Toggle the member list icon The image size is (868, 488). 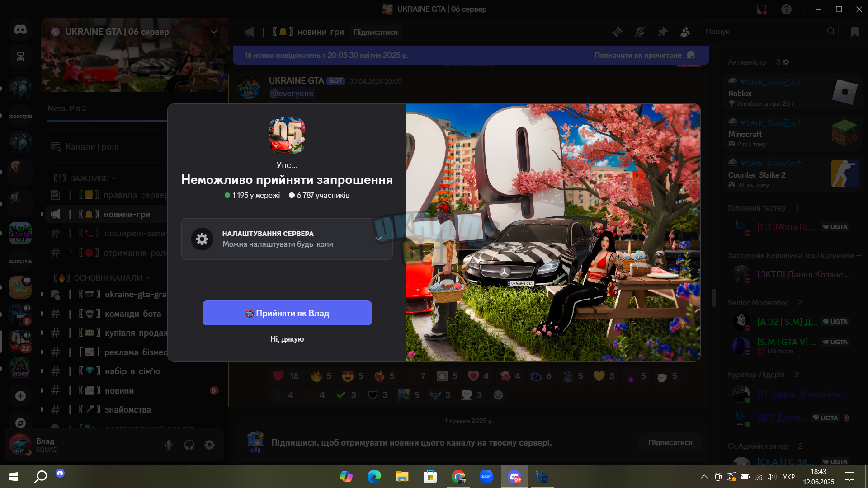click(685, 32)
